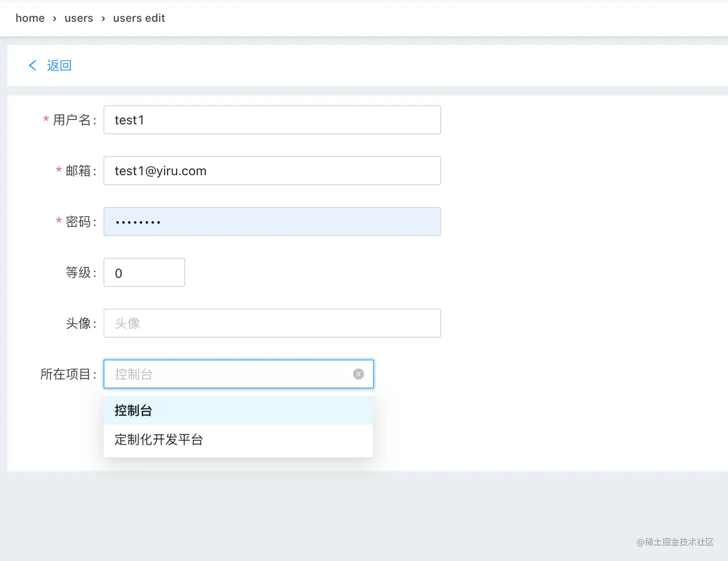The image size is (728, 561).
Task: Click the 邮箱 email input field
Action: coord(272,171)
